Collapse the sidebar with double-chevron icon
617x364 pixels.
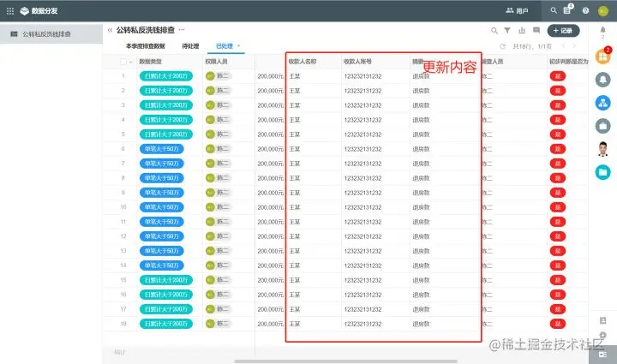pyautogui.click(x=110, y=30)
